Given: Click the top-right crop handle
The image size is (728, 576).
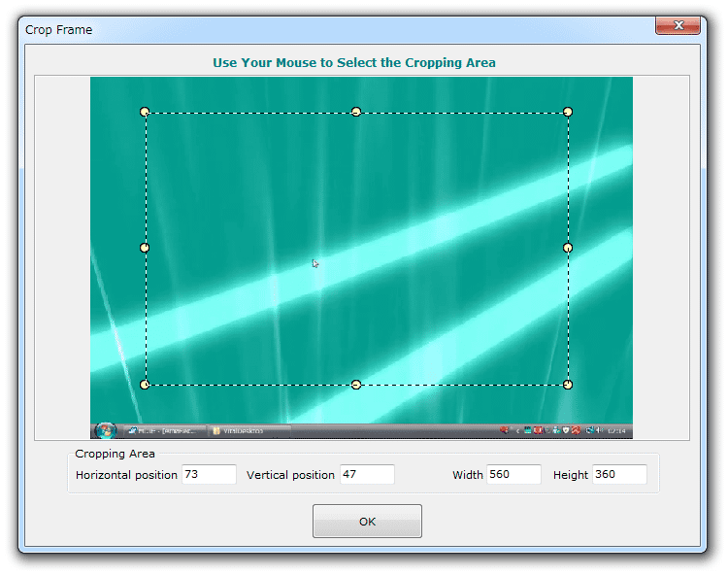Looking at the screenshot, I should click(568, 112).
